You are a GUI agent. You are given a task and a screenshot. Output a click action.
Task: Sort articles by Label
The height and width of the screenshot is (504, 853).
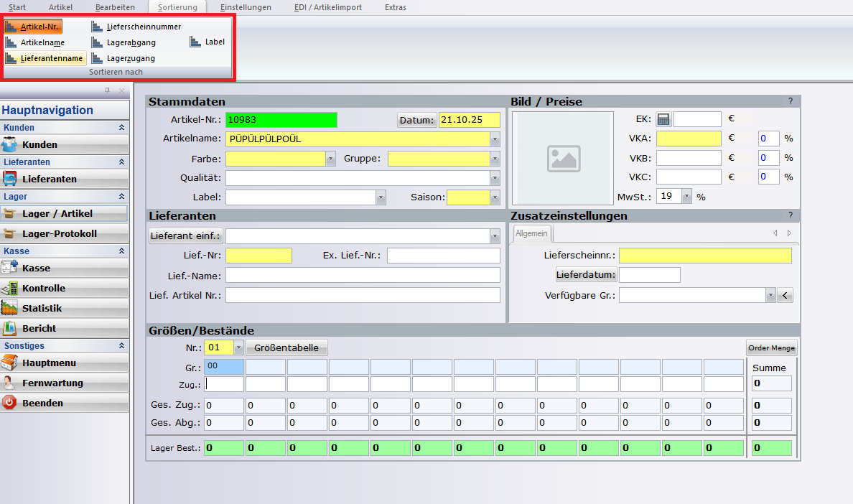pyautogui.click(x=207, y=42)
